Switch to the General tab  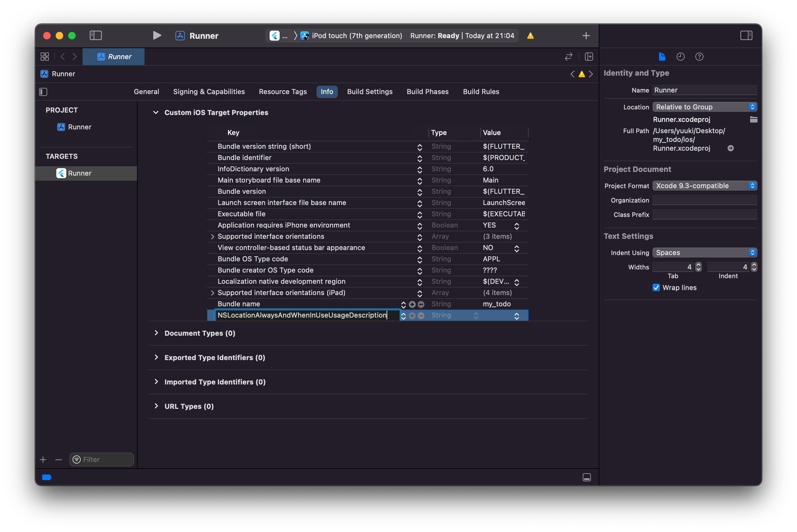point(146,92)
